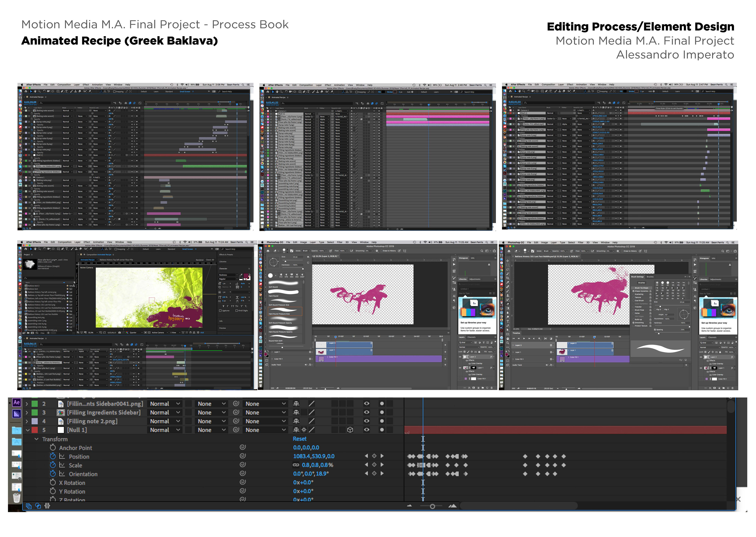Open the Normal blend mode dropdown for Null 1
The width and height of the screenshot is (756, 537).
click(165, 430)
